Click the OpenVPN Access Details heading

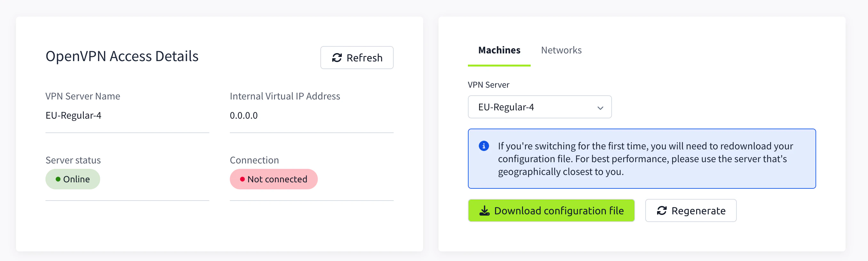tap(122, 56)
